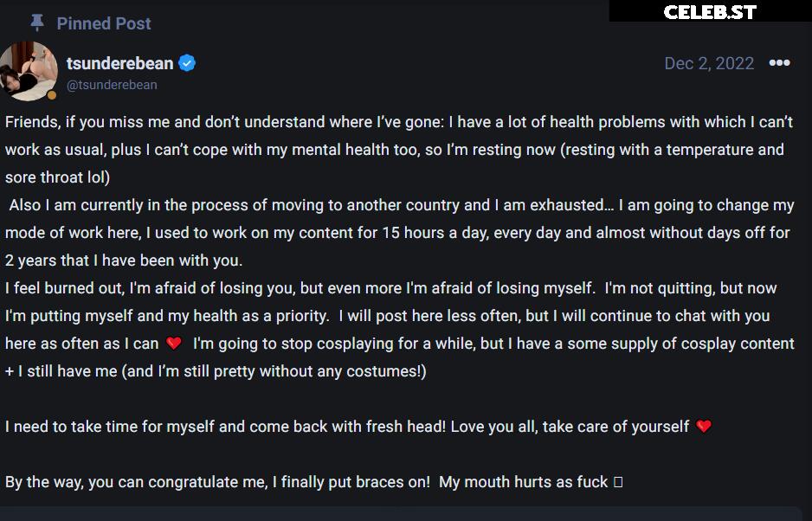The height and width of the screenshot is (521, 812).
Task: Click the CELEB.ST watermark logo
Action: [710, 11]
